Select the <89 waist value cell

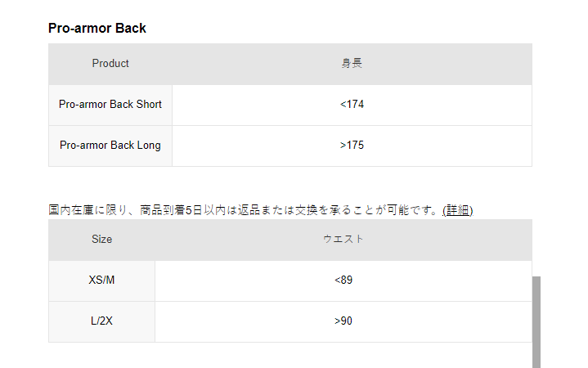(x=343, y=280)
